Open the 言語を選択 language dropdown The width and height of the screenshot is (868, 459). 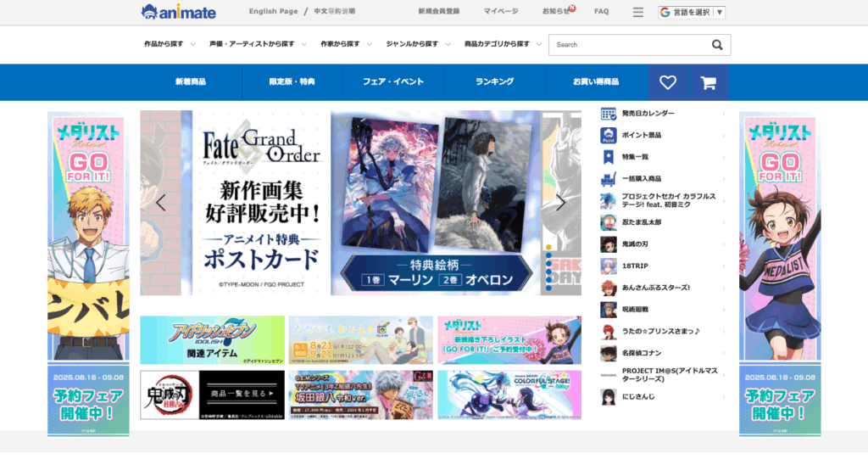click(x=692, y=12)
